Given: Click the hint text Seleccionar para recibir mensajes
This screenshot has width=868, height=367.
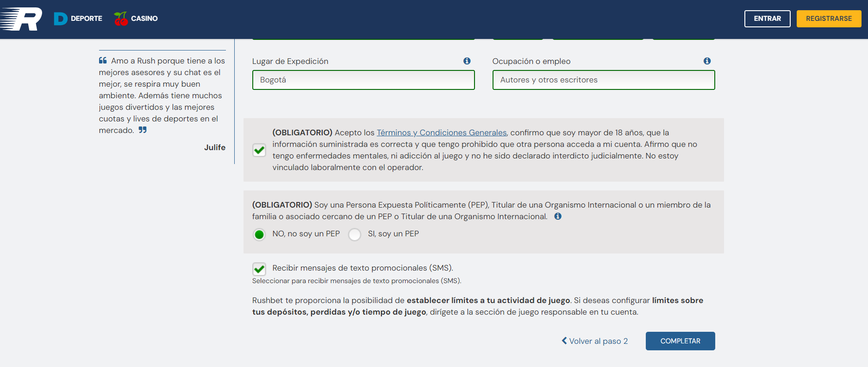Looking at the screenshot, I should (356, 281).
